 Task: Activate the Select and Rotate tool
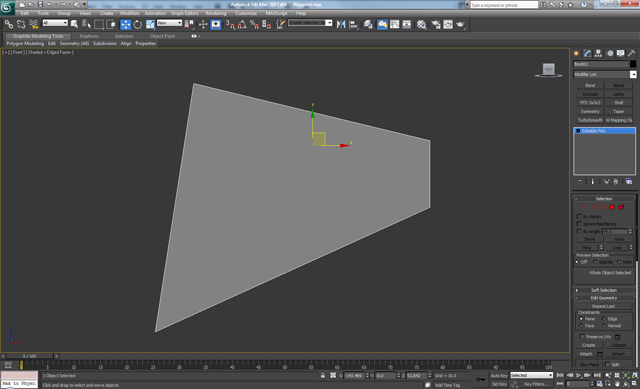(138, 24)
